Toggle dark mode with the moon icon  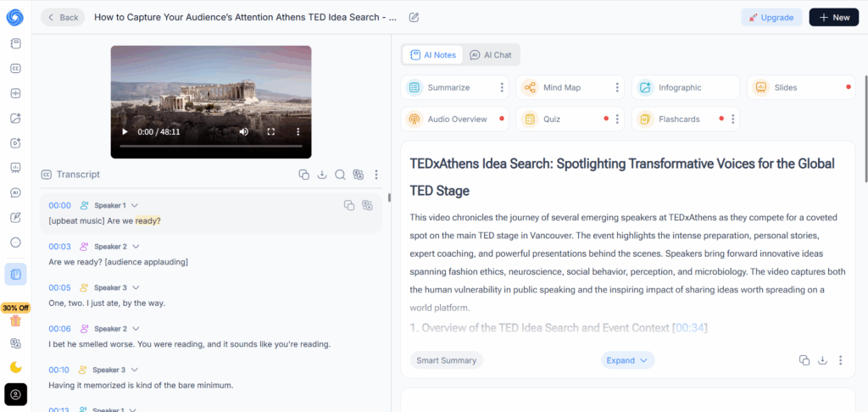pyautogui.click(x=15, y=367)
